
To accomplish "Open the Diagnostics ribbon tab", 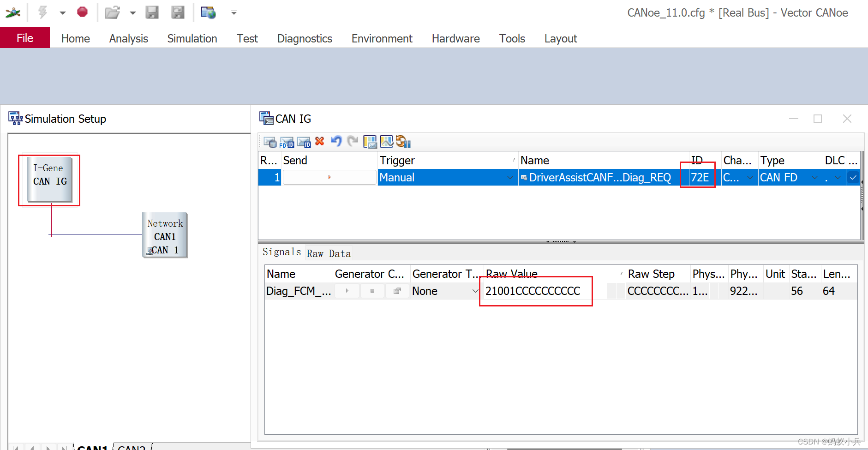I will 305,38.
